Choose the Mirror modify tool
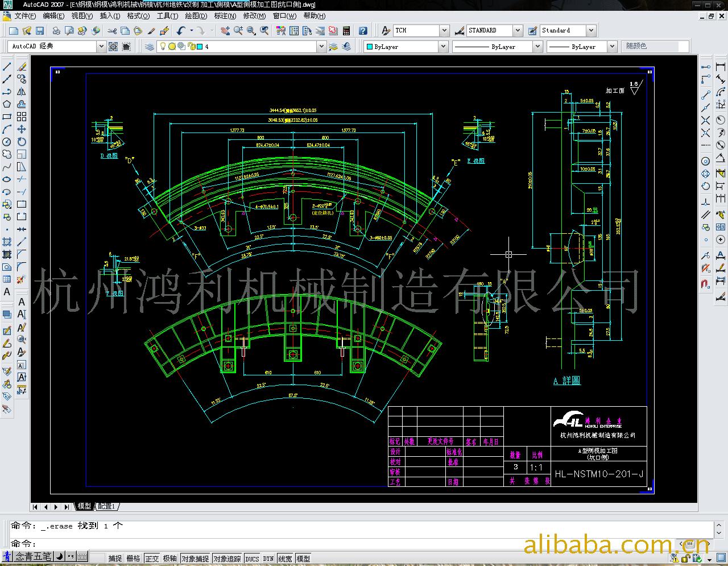This screenshot has height=566, width=728. click(x=22, y=92)
